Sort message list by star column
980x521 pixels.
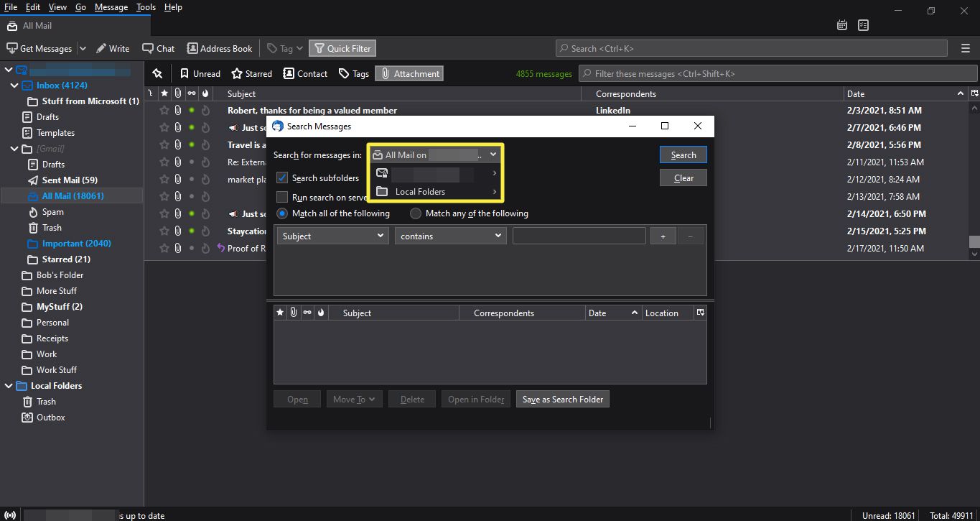[164, 93]
